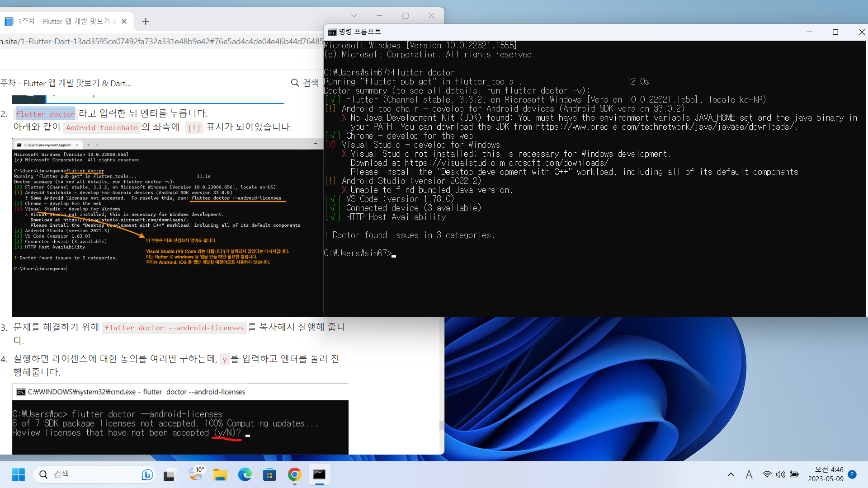
Task: Open Task View on the taskbar
Action: (x=170, y=474)
